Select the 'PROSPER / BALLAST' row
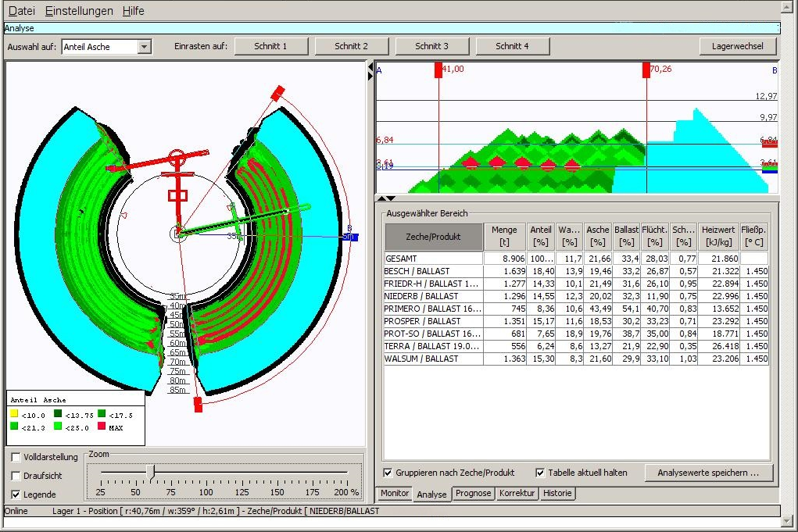The width and height of the screenshot is (798, 532). coord(576,321)
